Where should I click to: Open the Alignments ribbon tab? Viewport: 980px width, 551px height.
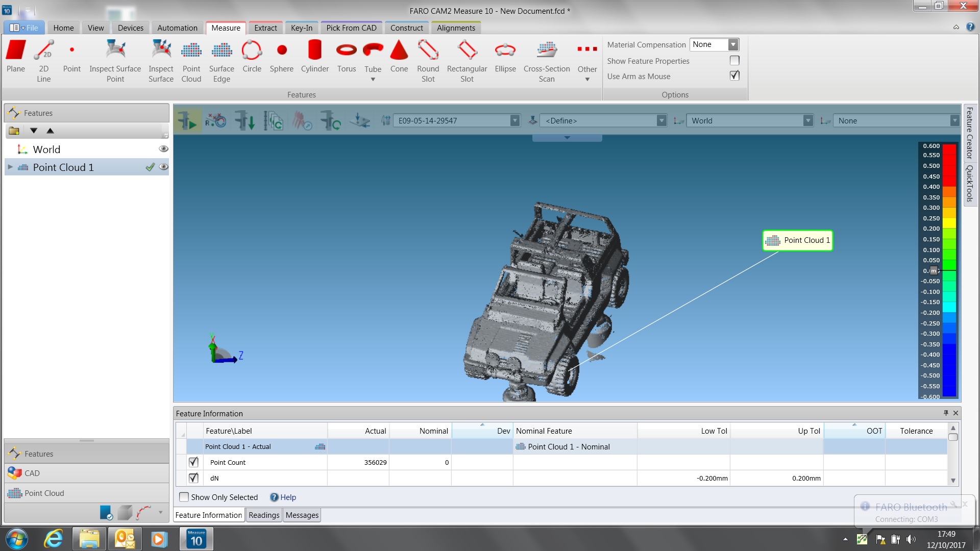point(456,28)
